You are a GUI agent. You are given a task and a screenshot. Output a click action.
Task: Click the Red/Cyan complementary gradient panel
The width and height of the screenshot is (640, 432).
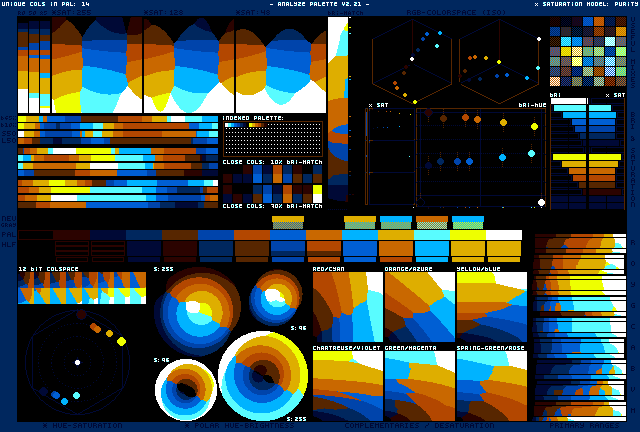point(347,309)
